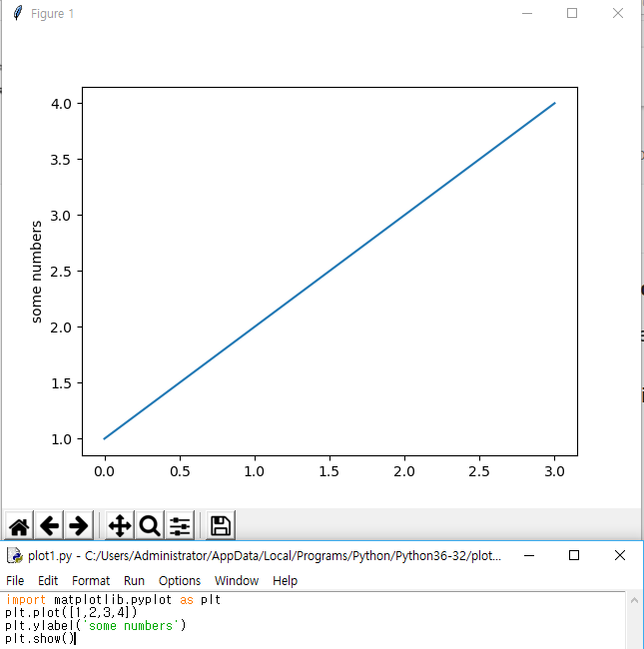The image size is (644, 649).
Task: Save the figure with the floppy disk icon
Action: click(x=221, y=526)
